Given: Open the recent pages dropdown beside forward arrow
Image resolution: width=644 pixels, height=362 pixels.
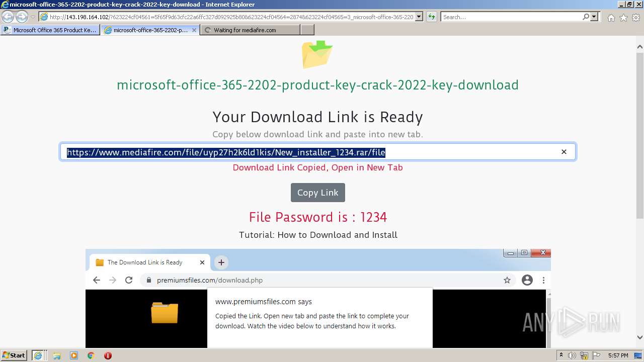Looking at the screenshot, I should (33, 17).
